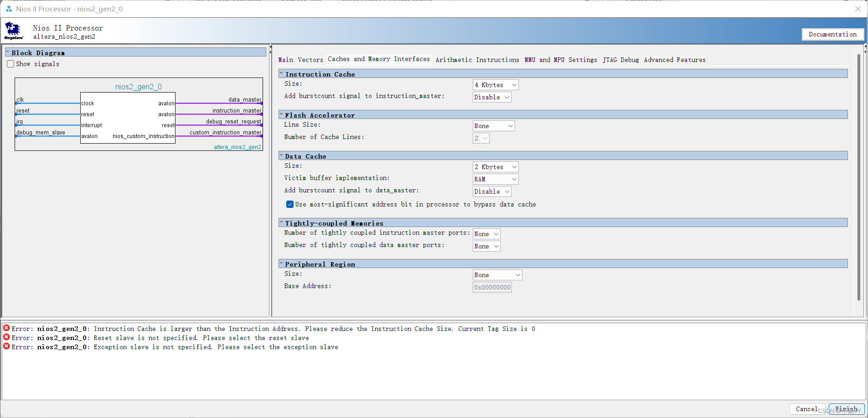
Task: Click the irq port label in diagram
Action: (20, 121)
